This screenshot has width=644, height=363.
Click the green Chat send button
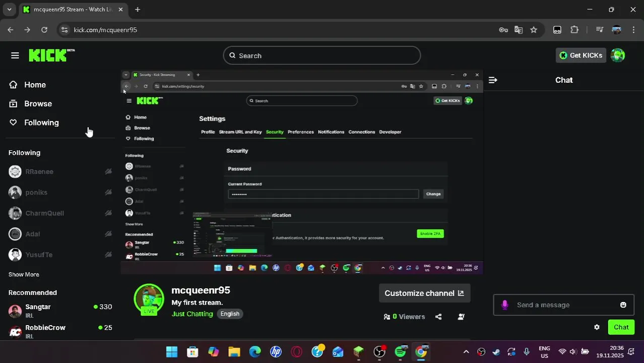point(621,327)
